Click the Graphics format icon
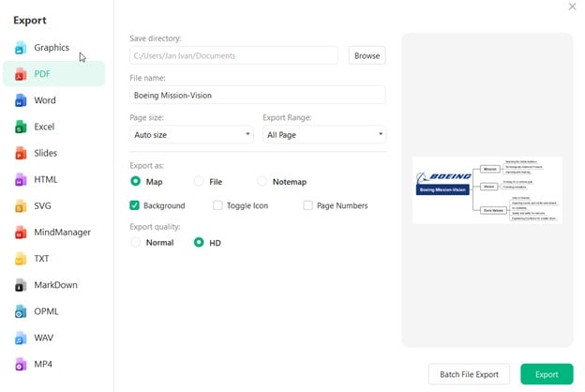The image size is (585, 392). click(x=21, y=48)
